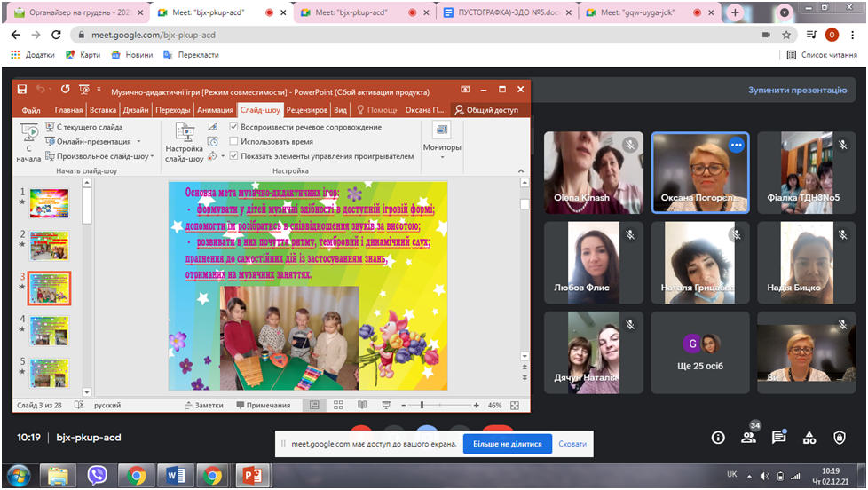
Task: Click Ще 25 осіб tile
Action: tap(699, 352)
